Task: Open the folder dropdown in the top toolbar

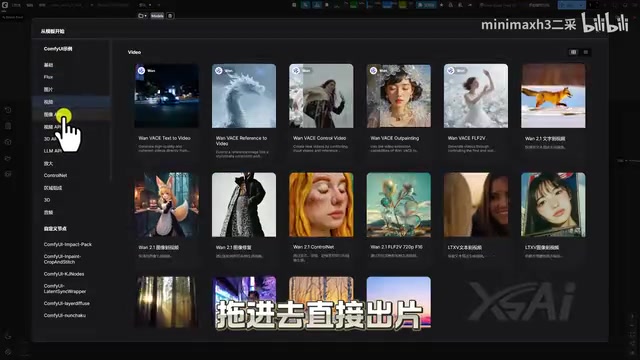Action: (142, 16)
